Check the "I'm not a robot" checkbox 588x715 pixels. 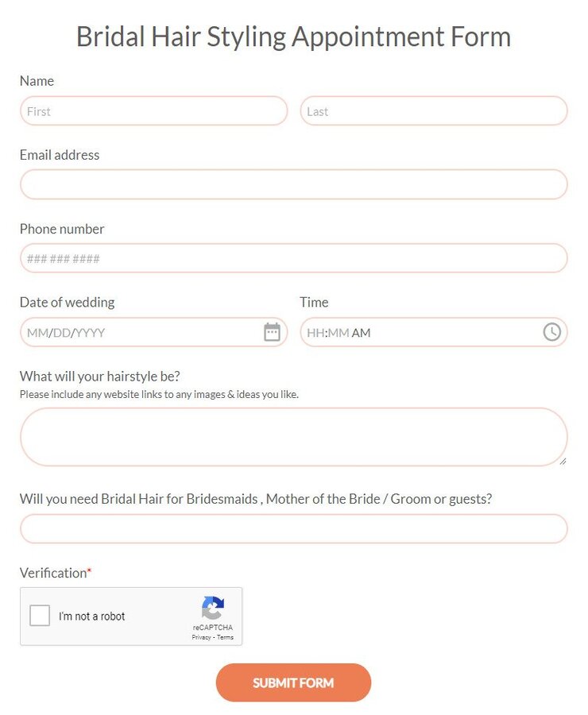tap(40, 615)
